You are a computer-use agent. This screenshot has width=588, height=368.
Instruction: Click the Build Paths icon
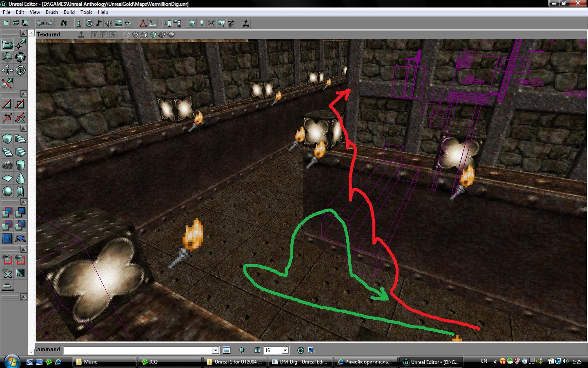click(212, 23)
